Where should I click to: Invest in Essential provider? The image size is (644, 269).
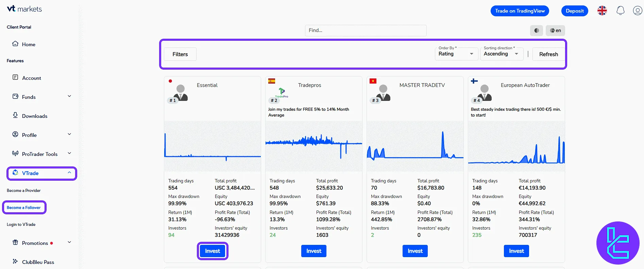point(213,251)
